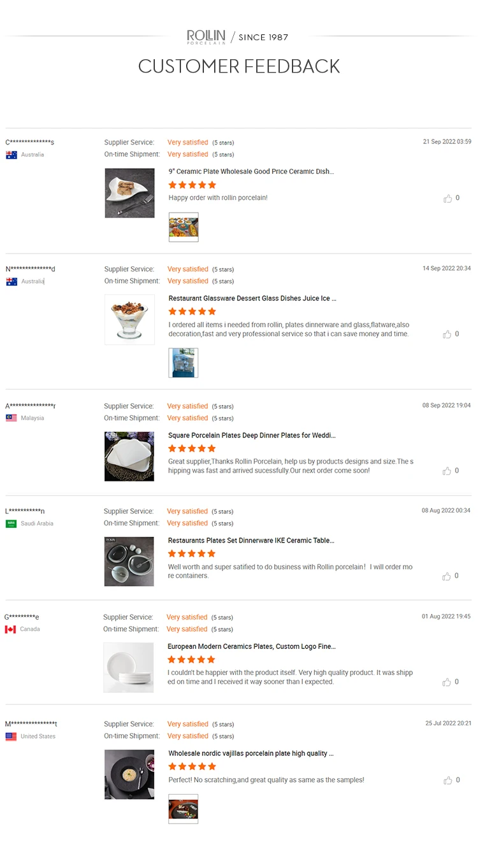The height and width of the screenshot is (868, 478).
Task: View the square porcelain plates product image
Action: coord(129,456)
